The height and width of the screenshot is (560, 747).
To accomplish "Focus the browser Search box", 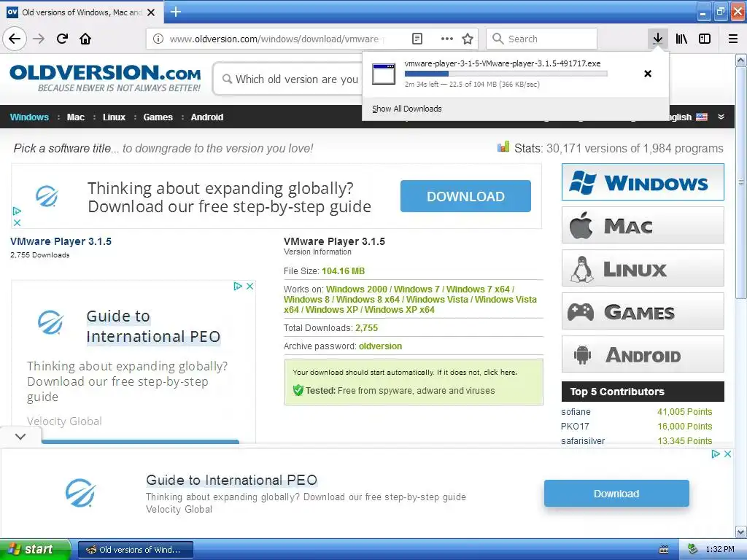I will click(x=542, y=39).
